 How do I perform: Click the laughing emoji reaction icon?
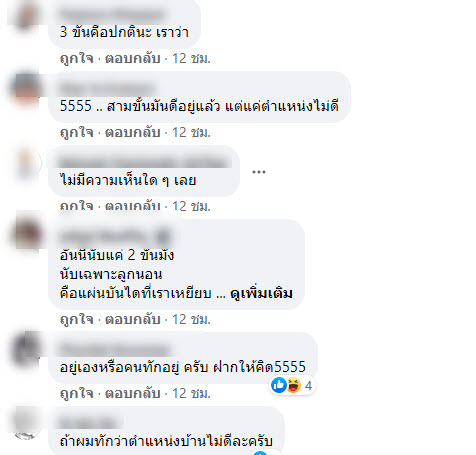(x=294, y=385)
